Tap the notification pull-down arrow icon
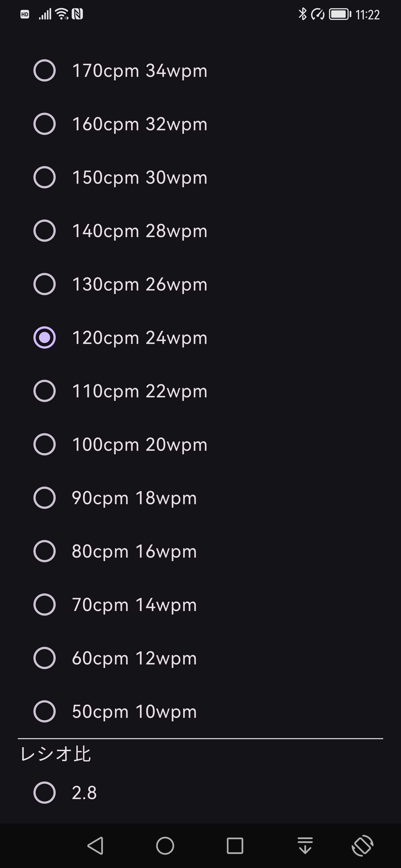The width and height of the screenshot is (401, 868). [305, 845]
